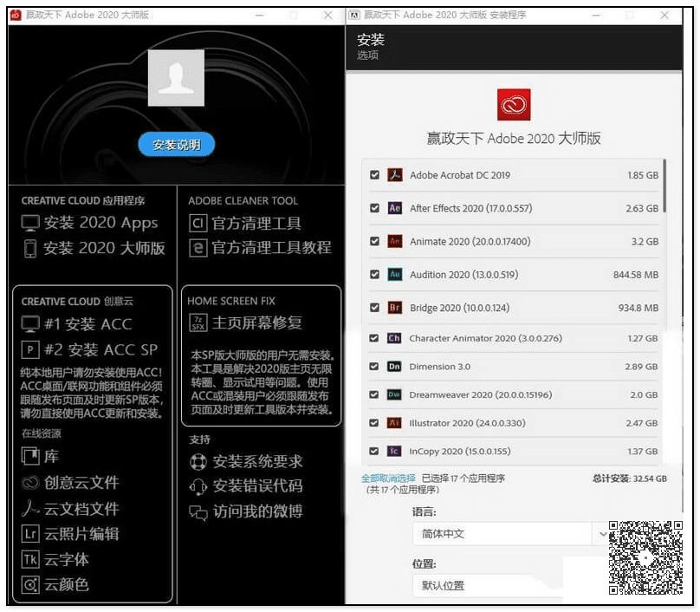The height and width of the screenshot is (612, 700).
Task: Click 7z SFX icon beside 主页屏幕修复
Action: point(198,322)
